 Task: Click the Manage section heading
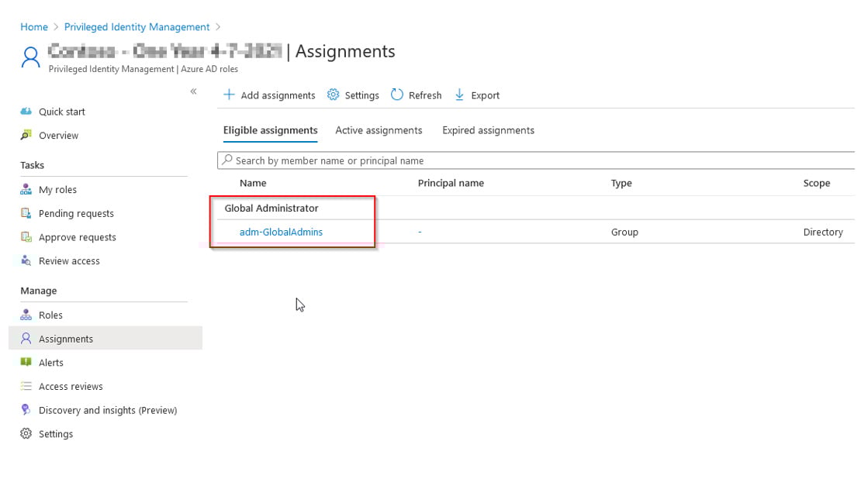[39, 291]
